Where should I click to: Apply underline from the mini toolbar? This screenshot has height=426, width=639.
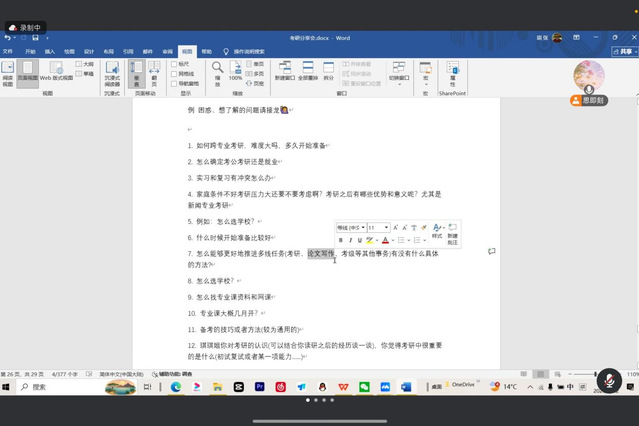click(x=360, y=240)
